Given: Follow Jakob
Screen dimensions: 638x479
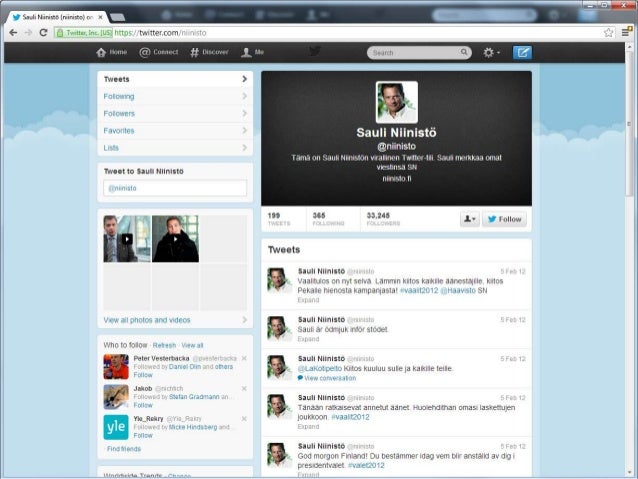Looking at the screenshot, I should click(143, 405).
